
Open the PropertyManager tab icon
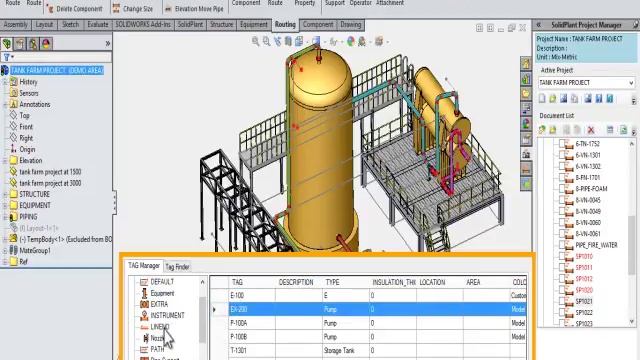(x=20, y=44)
